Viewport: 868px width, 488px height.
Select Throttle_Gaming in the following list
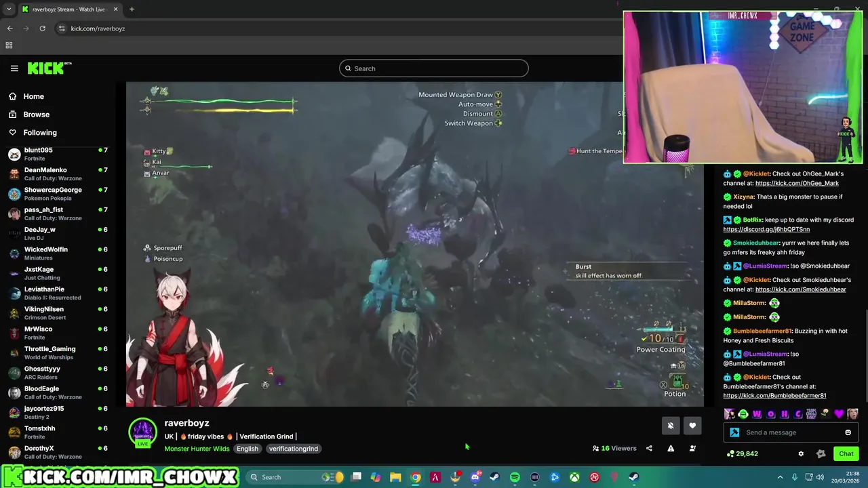tap(58, 352)
